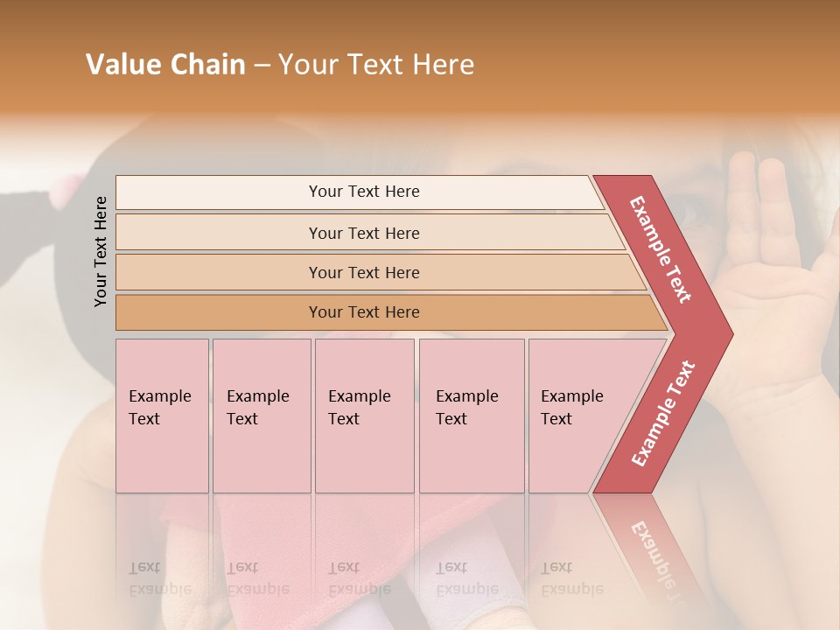Select the middle third "Example Text" box

pos(363,416)
